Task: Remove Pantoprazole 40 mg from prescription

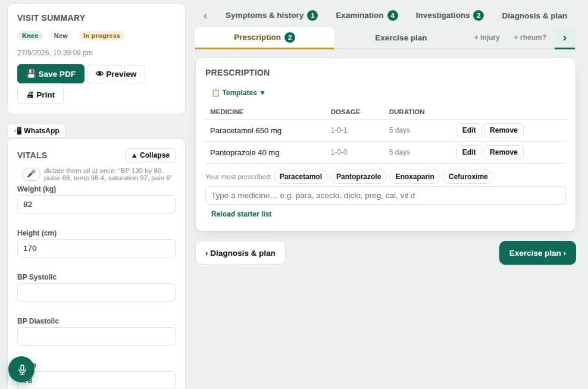Action: point(503,152)
